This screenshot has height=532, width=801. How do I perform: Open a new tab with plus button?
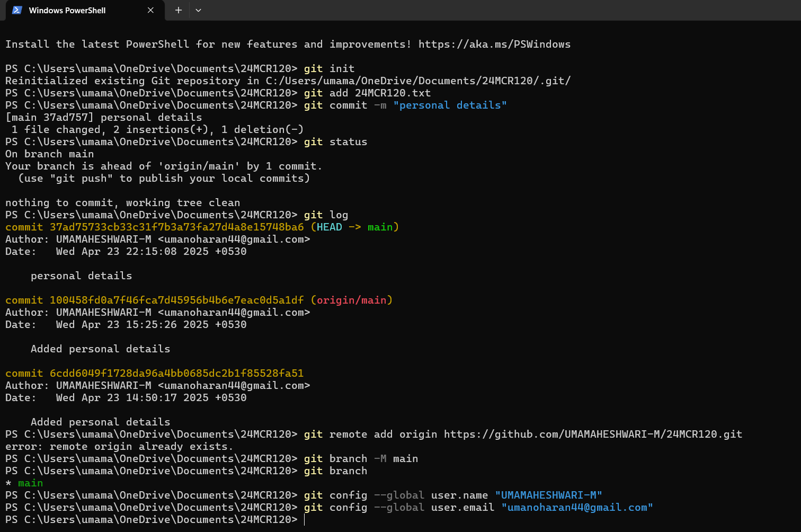[179, 10]
